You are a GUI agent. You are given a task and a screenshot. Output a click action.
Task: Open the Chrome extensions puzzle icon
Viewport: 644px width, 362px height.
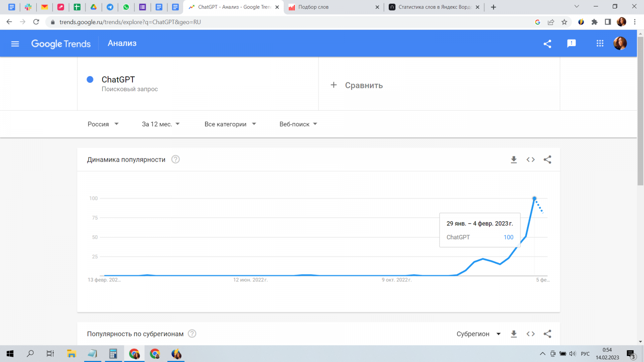click(594, 22)
